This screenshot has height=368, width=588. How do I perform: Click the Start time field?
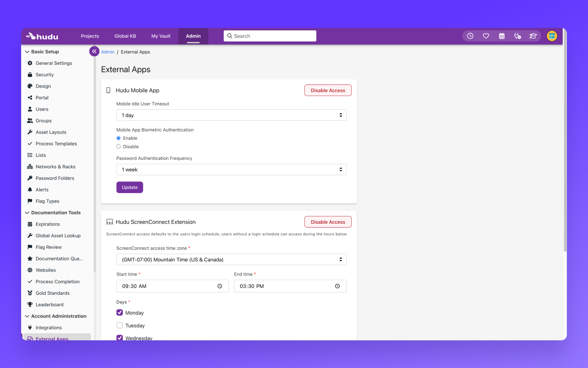point(173,286)
